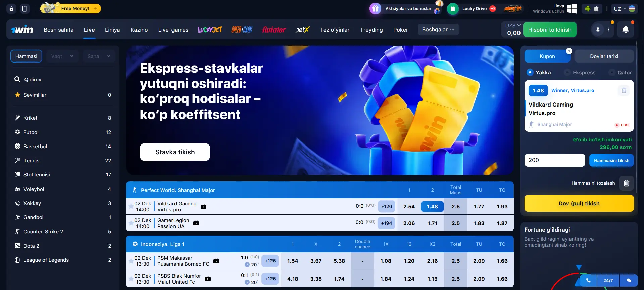Remove Virtus.pro bet with trash icon
The height and width of the screenshot is (290, 644).
[x=624, y=90]
